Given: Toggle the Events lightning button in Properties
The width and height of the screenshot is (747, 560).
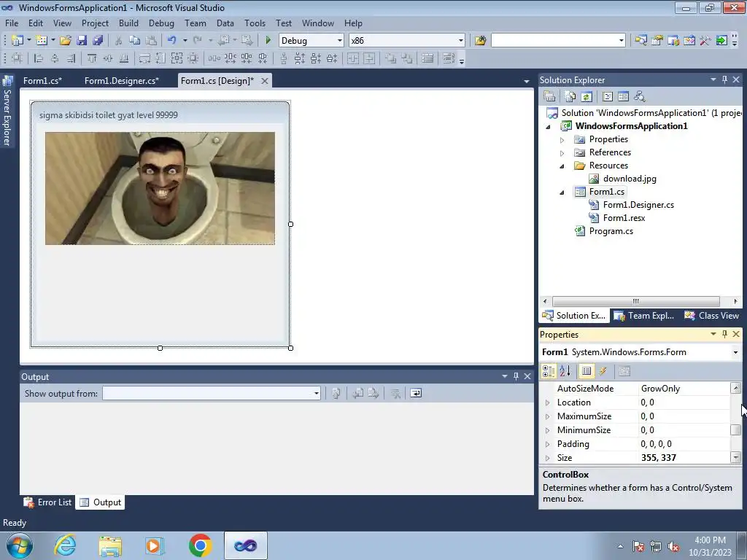Looking at the screenshot, I should (x=603, y=371).
